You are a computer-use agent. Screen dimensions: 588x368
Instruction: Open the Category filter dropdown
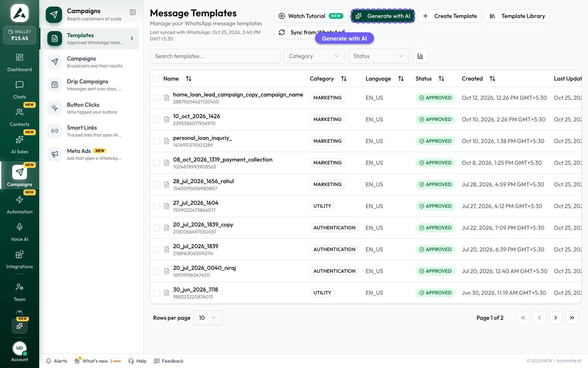tap(314, 56)
